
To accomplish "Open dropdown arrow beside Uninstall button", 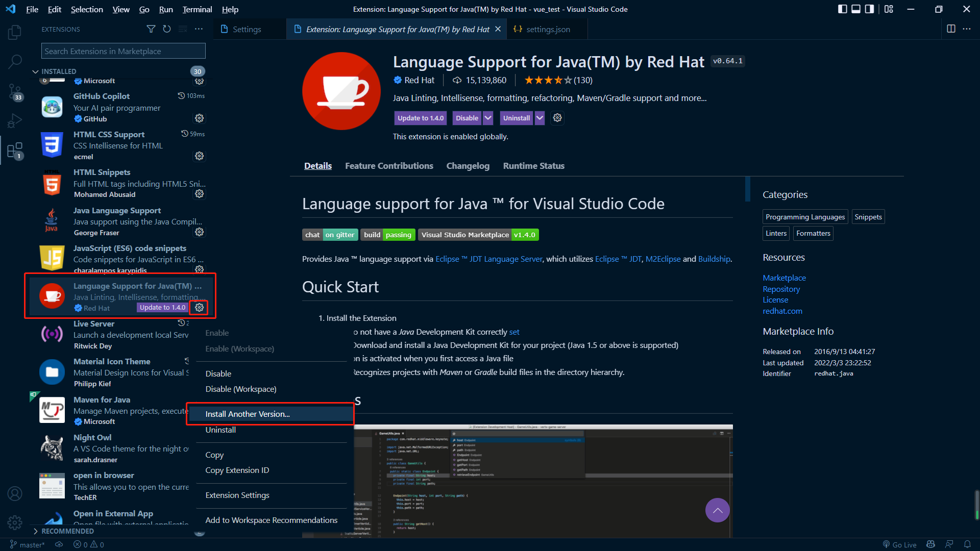I will pos(540,118).
